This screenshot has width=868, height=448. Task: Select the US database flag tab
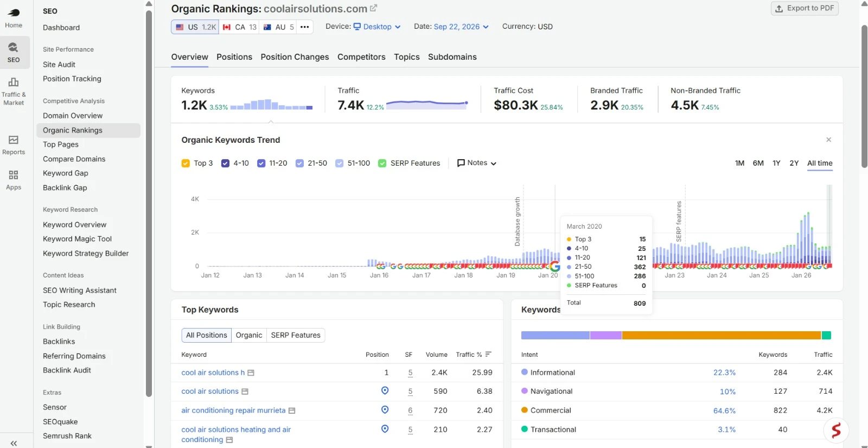tap(195, 27)
